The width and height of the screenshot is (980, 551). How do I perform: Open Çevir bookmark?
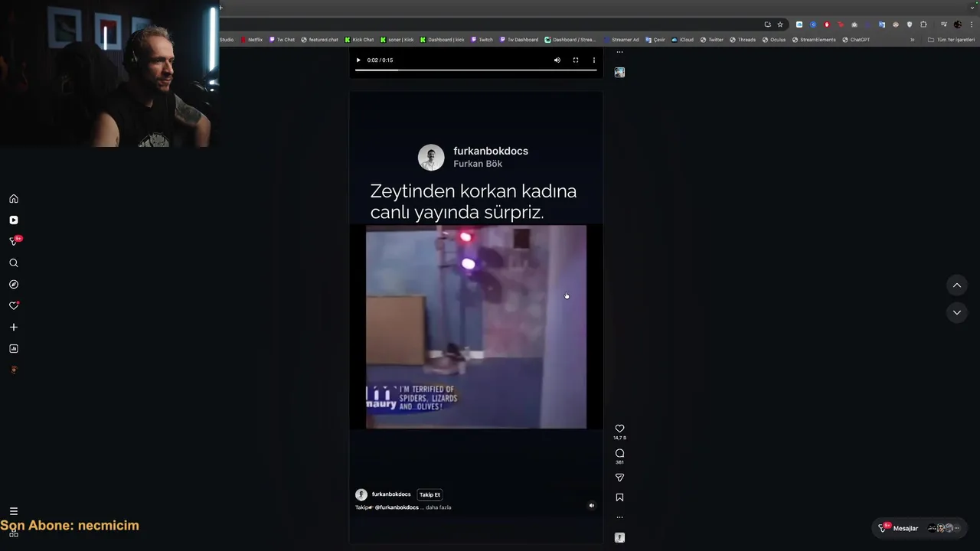click(655, 40)
